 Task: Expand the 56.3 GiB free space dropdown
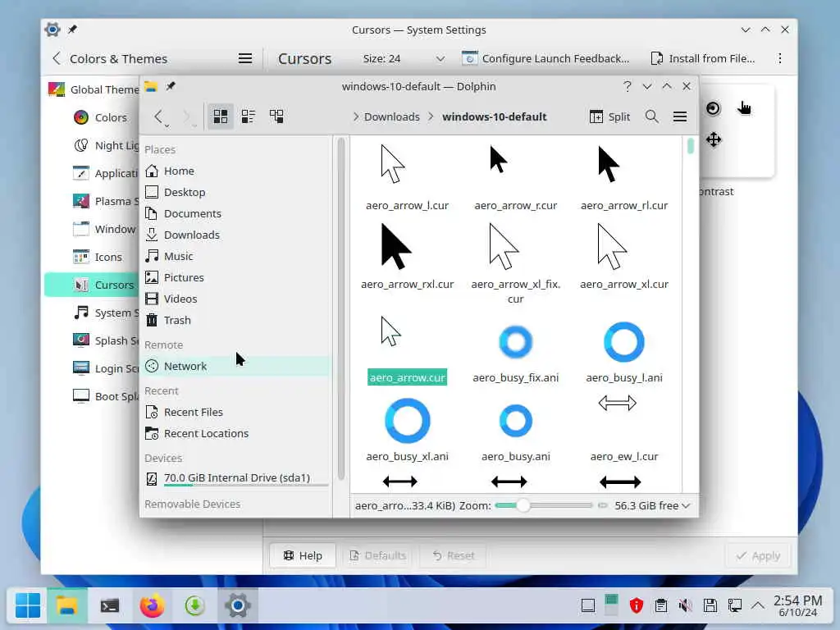click(686, 505)
